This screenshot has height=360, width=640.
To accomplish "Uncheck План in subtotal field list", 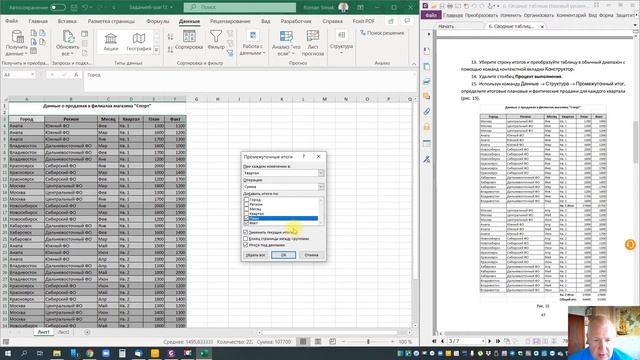I will tap(246, 218).
